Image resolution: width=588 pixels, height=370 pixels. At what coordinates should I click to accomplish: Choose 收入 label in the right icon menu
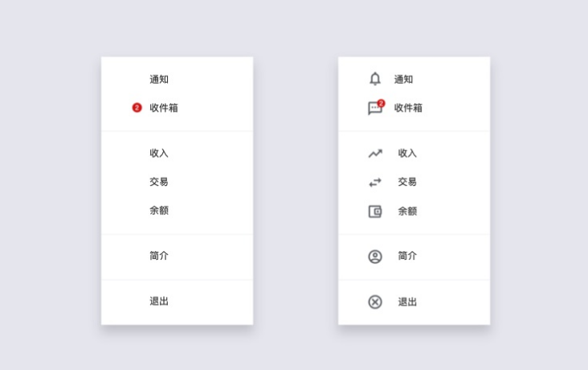(x=407, y=153)
